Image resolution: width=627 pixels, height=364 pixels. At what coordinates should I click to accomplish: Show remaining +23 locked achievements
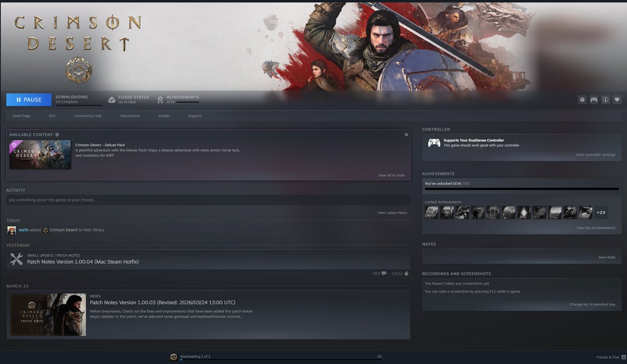(x=601, y=213)
